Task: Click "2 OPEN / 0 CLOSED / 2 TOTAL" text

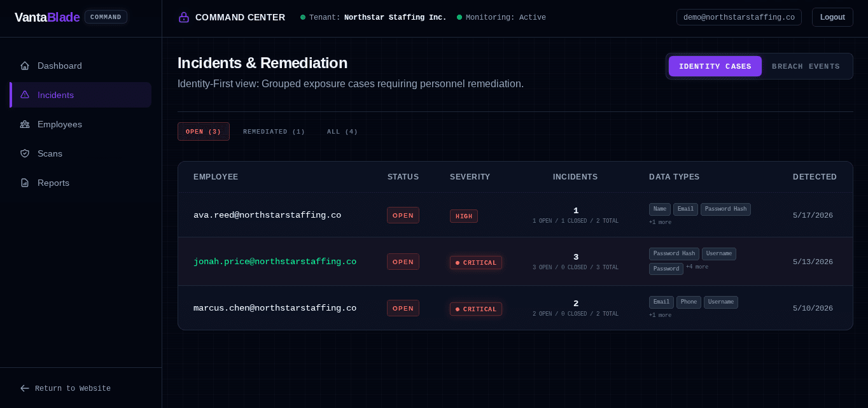Action: click(x=575, y=314)
